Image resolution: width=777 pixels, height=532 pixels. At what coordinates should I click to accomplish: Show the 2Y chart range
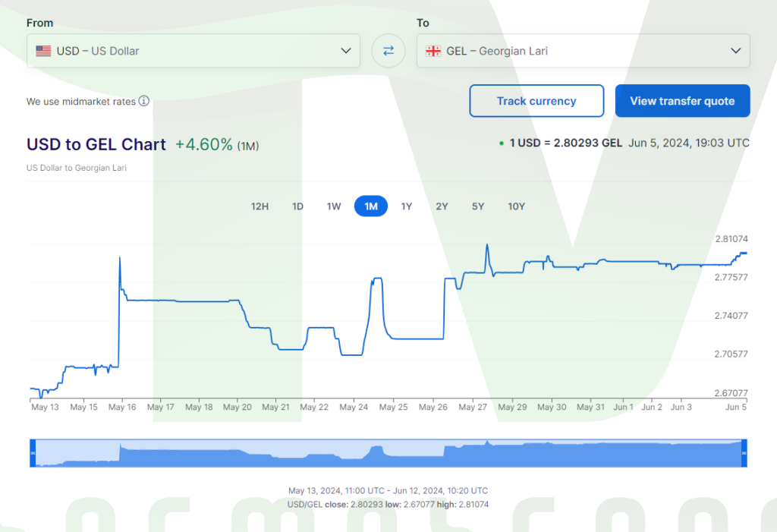442,206
